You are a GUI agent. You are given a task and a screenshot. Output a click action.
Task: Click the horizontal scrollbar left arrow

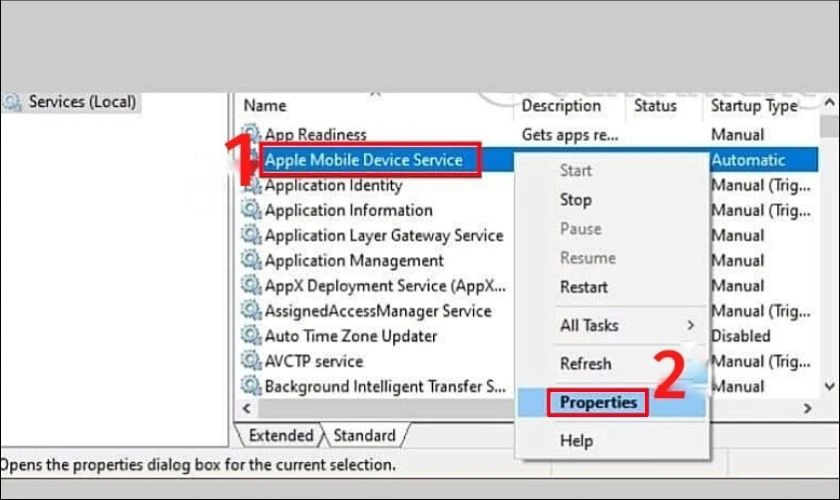click(246, 408)
